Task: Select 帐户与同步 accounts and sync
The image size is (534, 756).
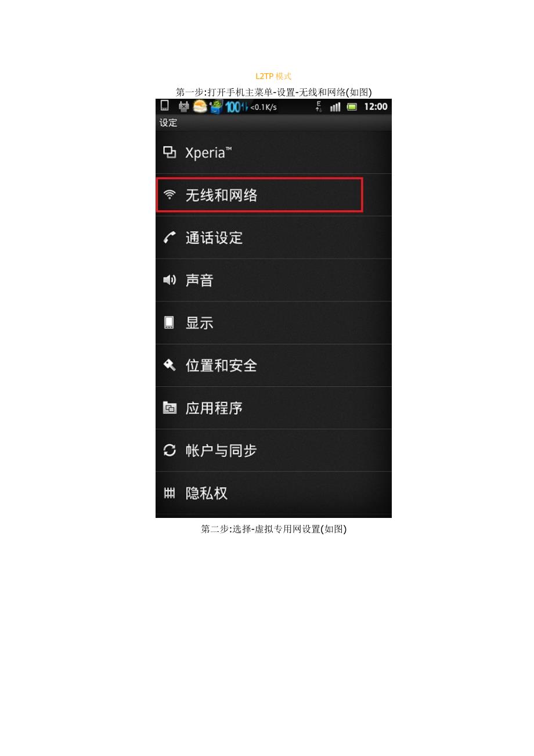Action: coord(273,450)
